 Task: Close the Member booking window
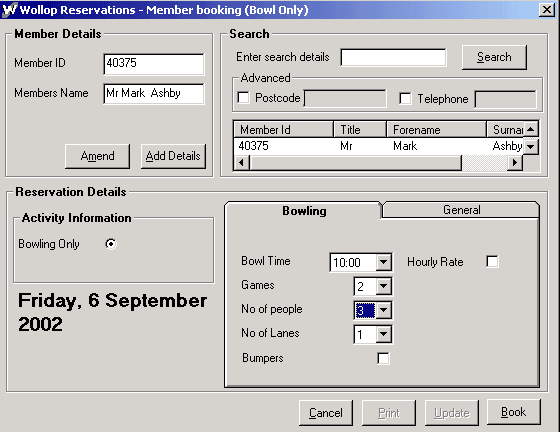click(x=547, y=10)
